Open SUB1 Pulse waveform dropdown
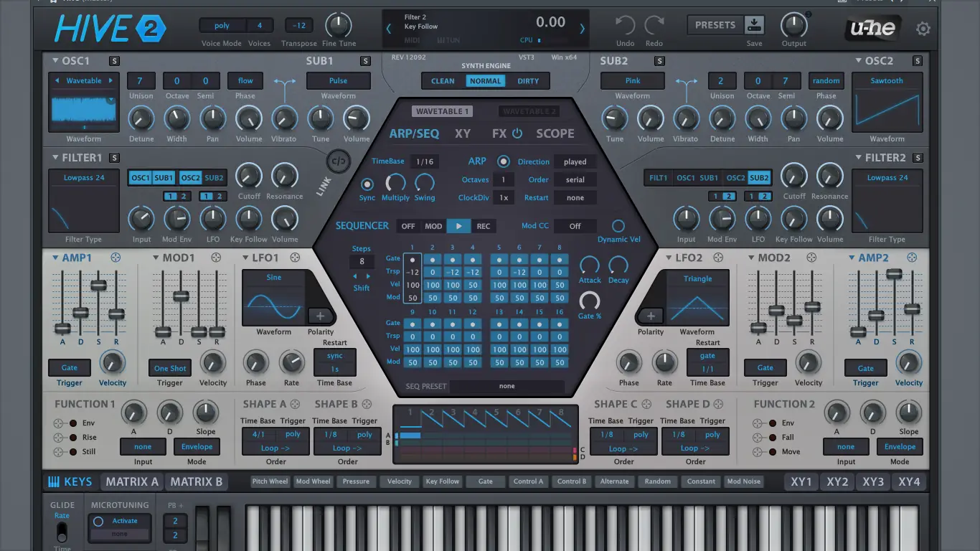The width and height of the screenshot is (980, 551). point(339,81)
